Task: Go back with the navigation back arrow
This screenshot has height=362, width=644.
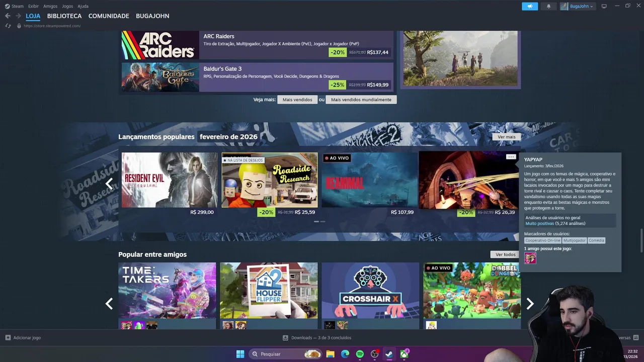Action: tap(8, 16)
